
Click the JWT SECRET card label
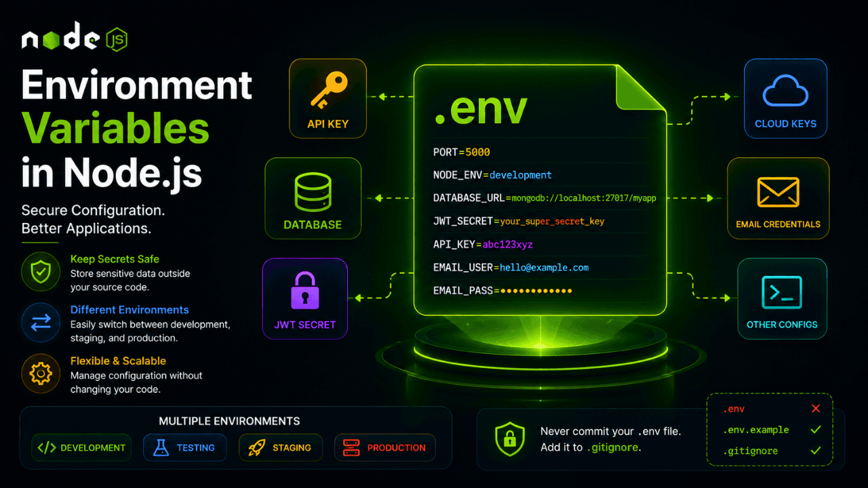304,325
